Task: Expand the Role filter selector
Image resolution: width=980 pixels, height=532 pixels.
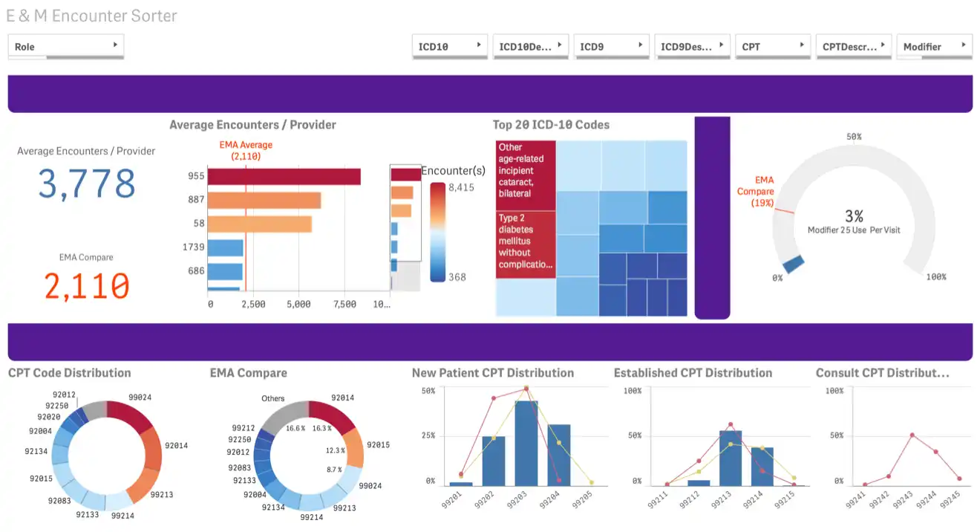Action: coord(65,45)
